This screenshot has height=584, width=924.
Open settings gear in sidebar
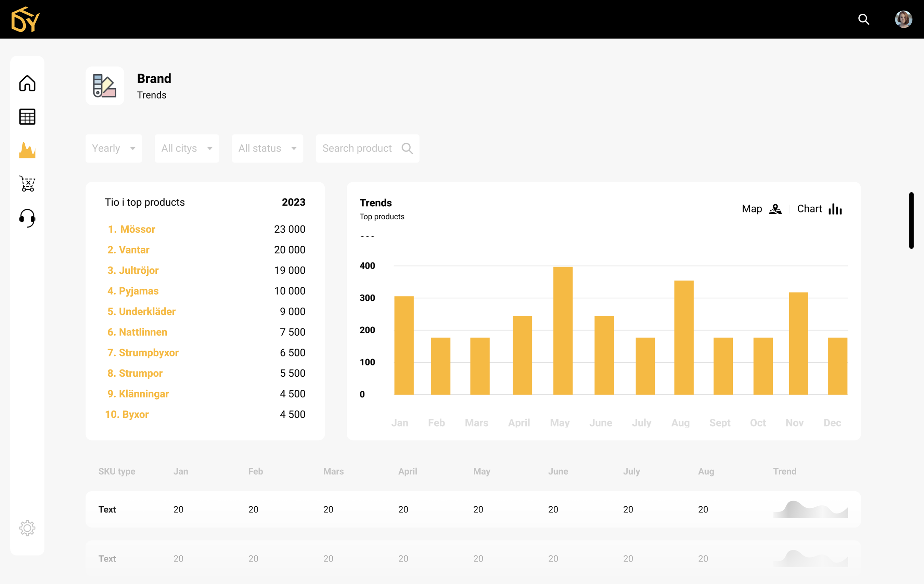coord(27,528)
